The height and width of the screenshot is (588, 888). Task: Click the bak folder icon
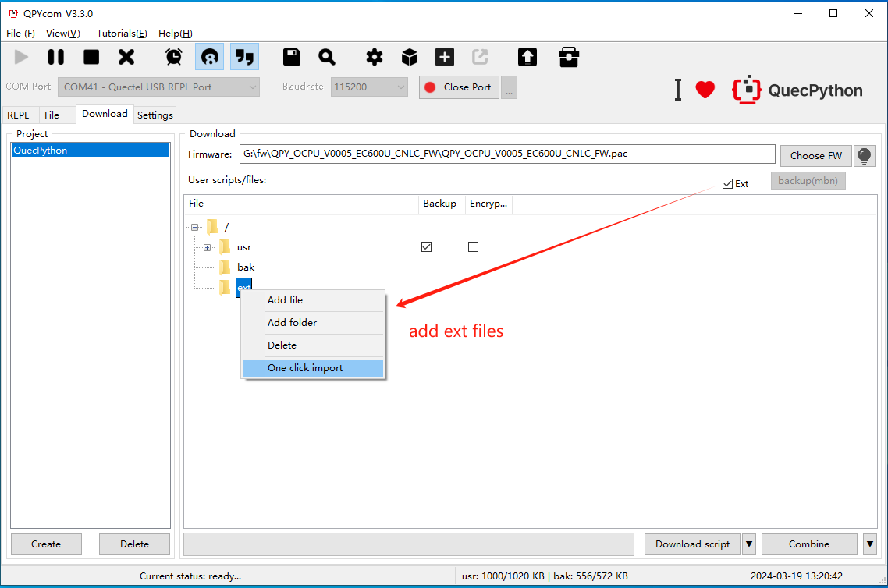(x=225, y=267)
